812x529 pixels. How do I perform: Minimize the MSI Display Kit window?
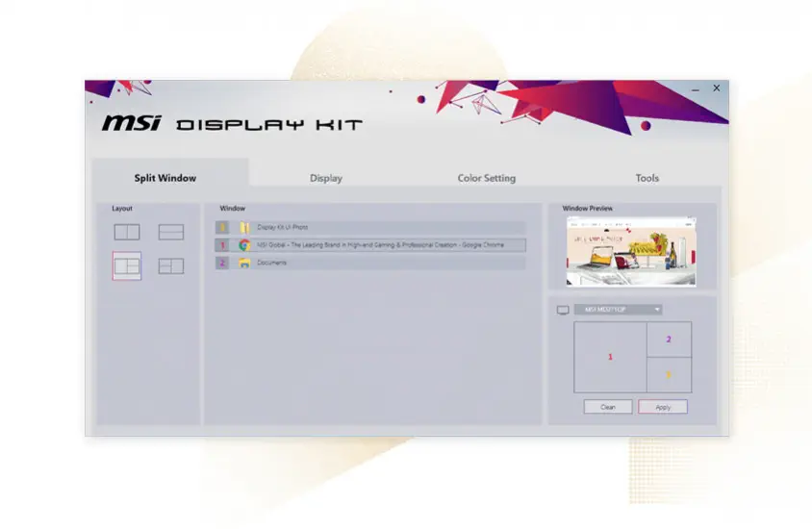696,89
